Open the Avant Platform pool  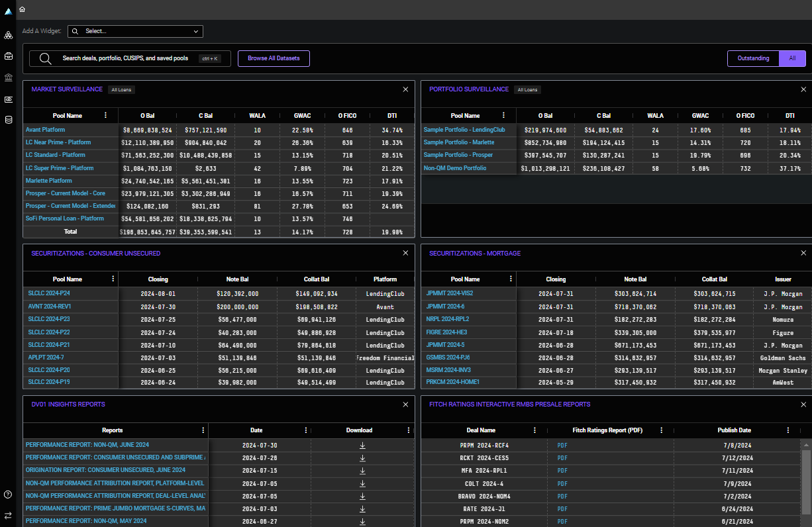coord(45,130)
